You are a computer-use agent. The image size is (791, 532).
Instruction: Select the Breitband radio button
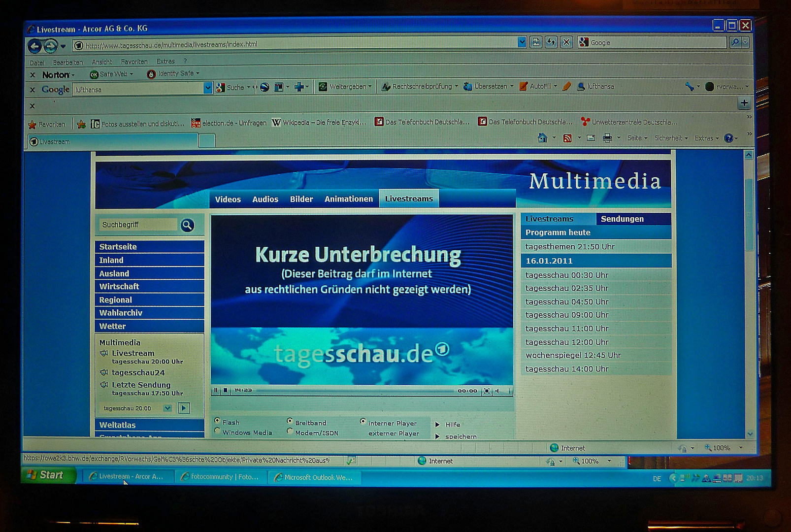pyautogui.click(x=290, y=421)
